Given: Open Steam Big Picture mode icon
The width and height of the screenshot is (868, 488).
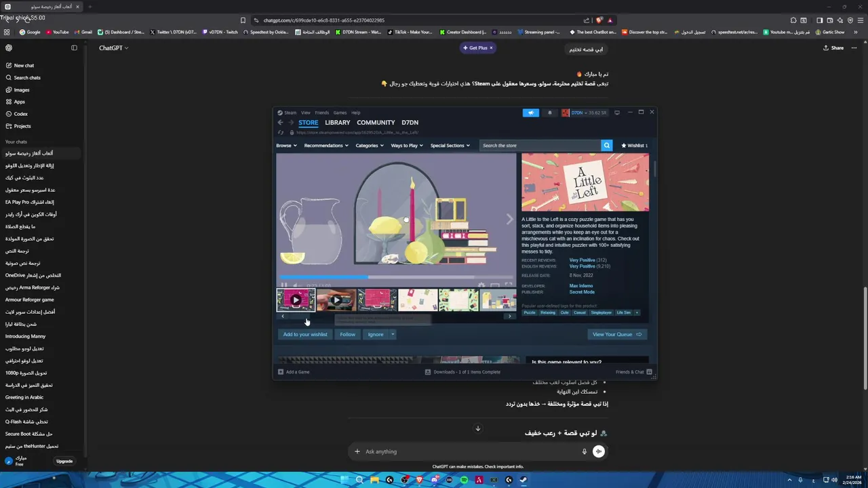Looking at the screenshot, I should (616, 113).
